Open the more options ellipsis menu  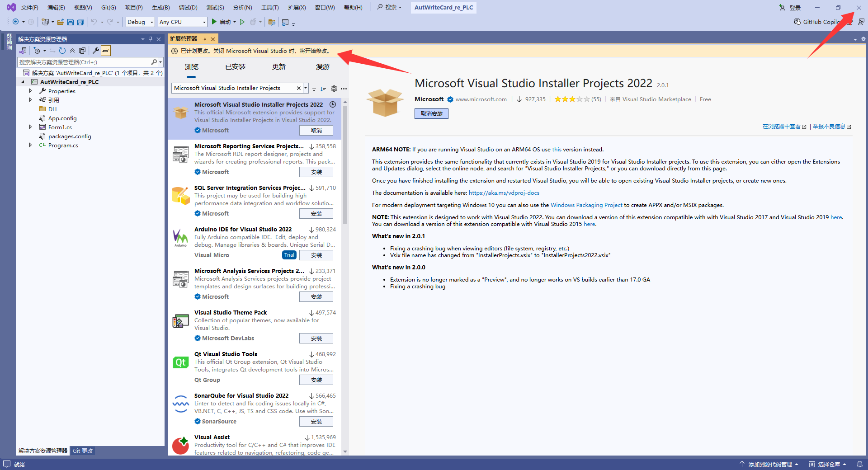[x=344, y=89]
